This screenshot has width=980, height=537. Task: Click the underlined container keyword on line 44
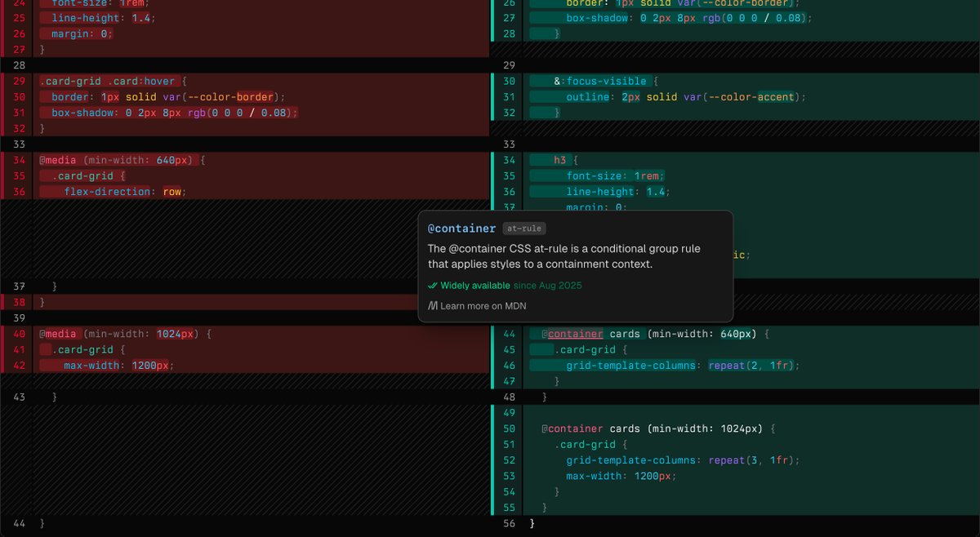(576, 334)
